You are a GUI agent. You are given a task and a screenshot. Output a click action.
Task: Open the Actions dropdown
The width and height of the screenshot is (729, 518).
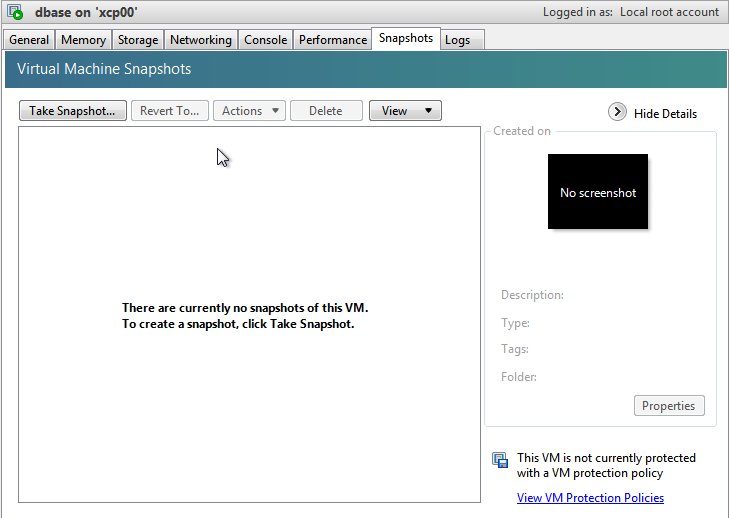249,111
